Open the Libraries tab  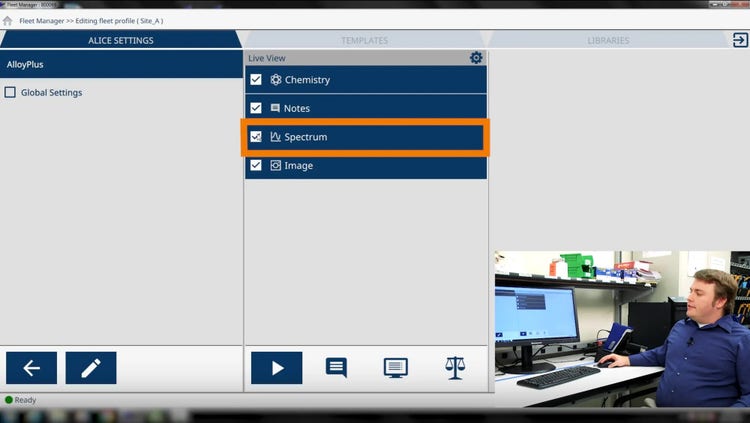(608, 40)
